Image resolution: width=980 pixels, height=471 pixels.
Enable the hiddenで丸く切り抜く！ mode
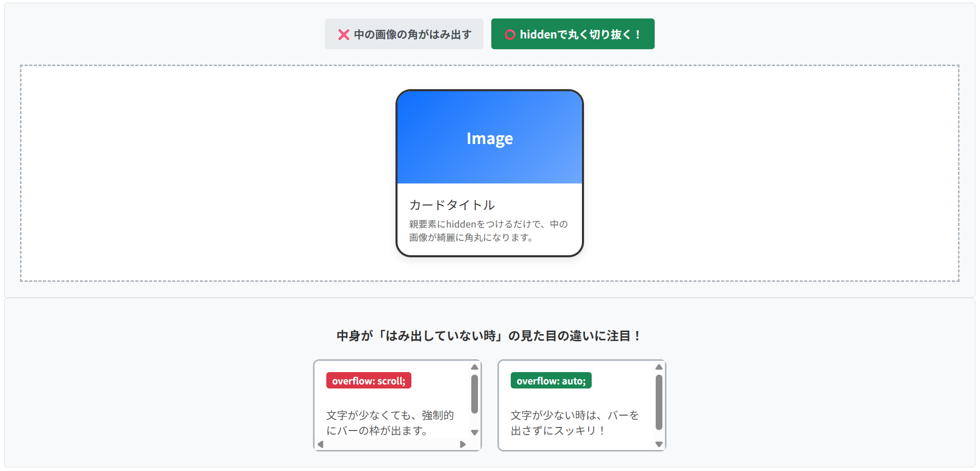(572, 34)
